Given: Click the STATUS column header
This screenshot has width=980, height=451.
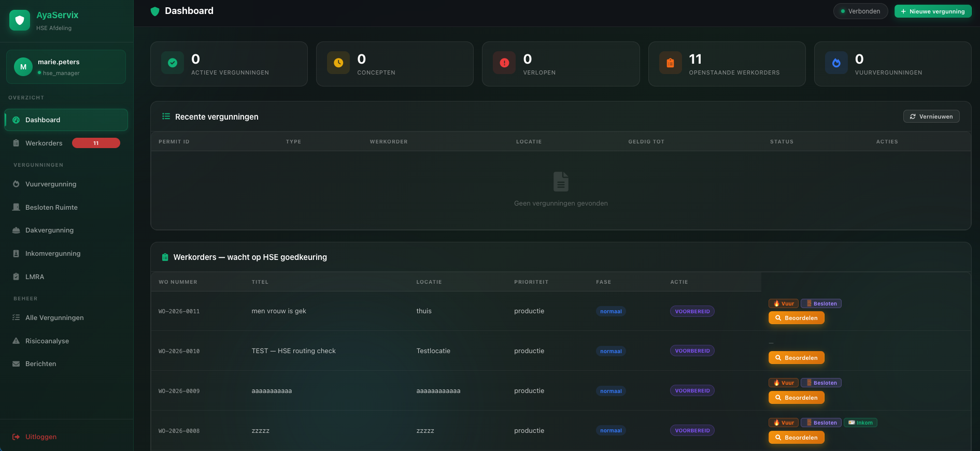Looking at the screenshot, I should (782, 142).
